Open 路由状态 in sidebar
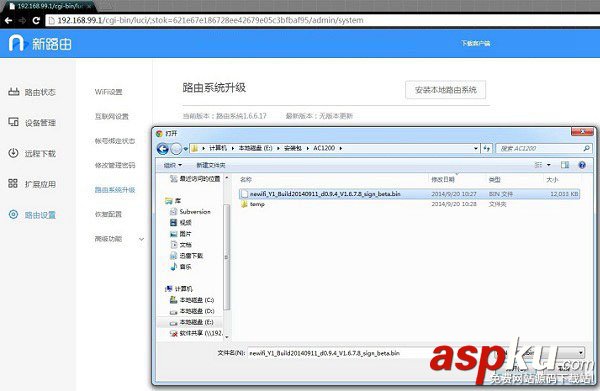 (40, 92)
